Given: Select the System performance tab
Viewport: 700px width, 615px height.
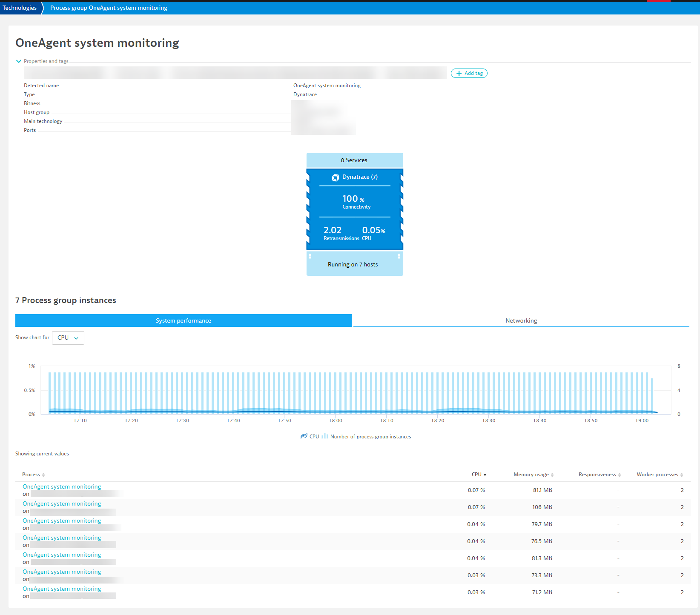Looking at the screenshot, I should click(x=183, y=320).
